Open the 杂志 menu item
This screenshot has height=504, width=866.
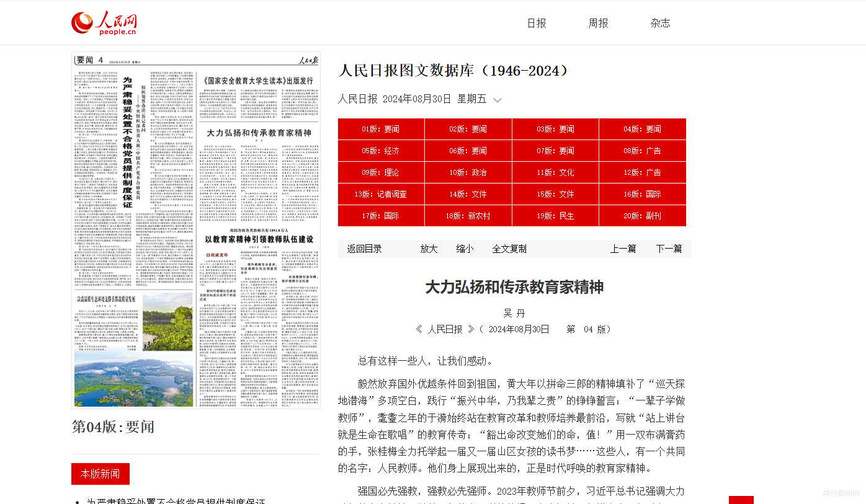pos(660,23)
